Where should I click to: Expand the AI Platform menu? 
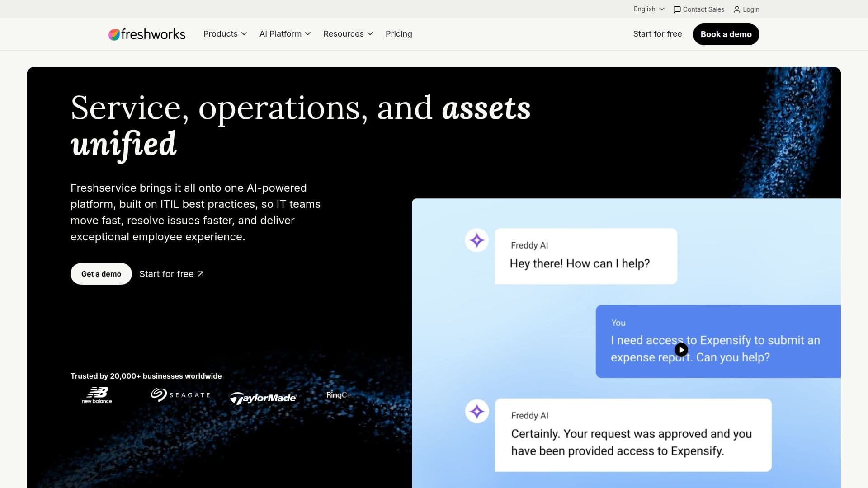(285, 34)
